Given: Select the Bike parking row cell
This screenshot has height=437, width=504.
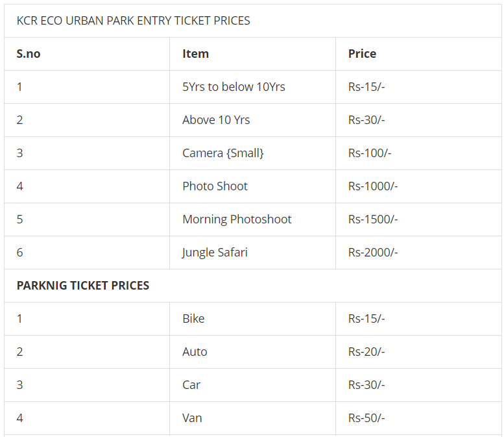Looking at the screenshot, I should 193,319.
